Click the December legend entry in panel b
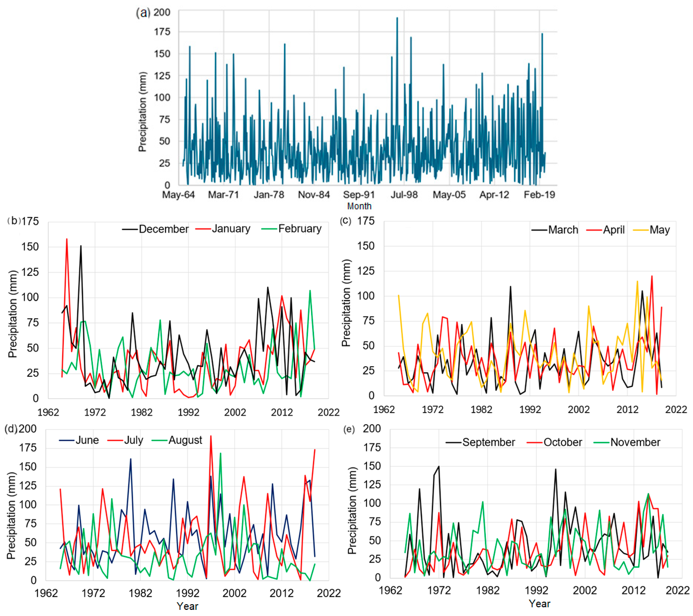 [155, 229]
